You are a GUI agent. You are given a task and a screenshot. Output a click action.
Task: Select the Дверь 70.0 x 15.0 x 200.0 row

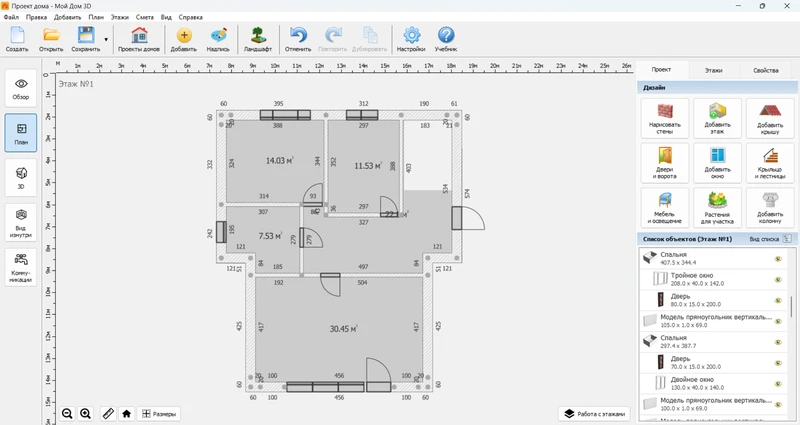(x=713, y=362)
